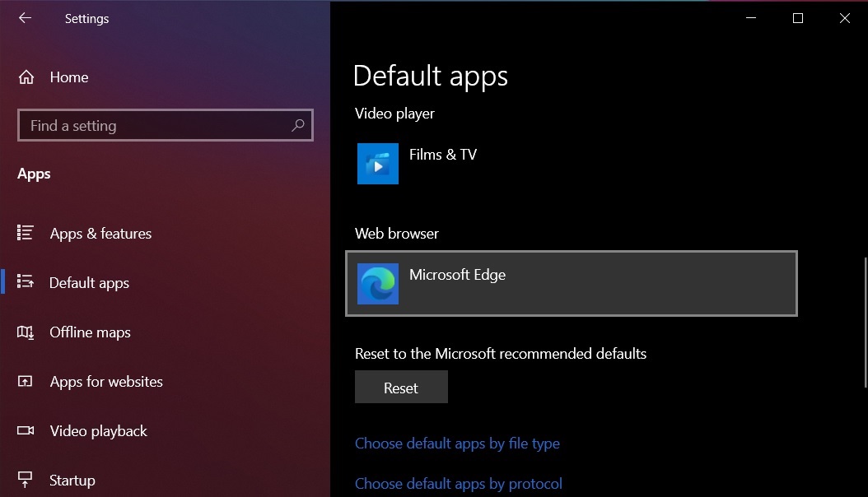The height and width of the screenshot is (497, 868).
Task: Focus the Find a setting search field
Action: click(156, 126)
